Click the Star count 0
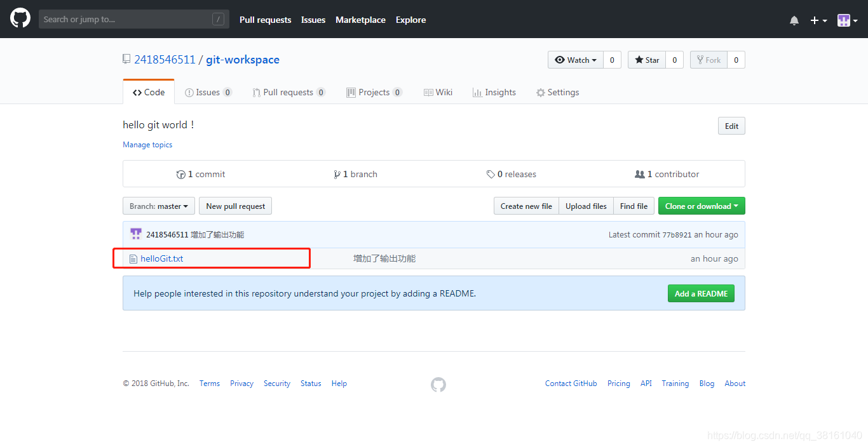Image resolution: width=868 pixels, height=447 pixels. tap(674, 60)
